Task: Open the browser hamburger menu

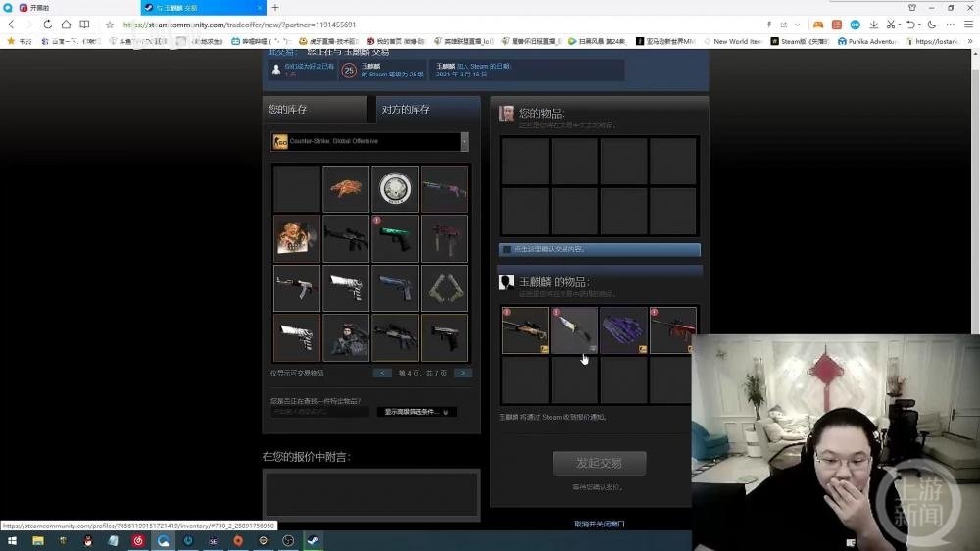Action: tap(969, 25)
